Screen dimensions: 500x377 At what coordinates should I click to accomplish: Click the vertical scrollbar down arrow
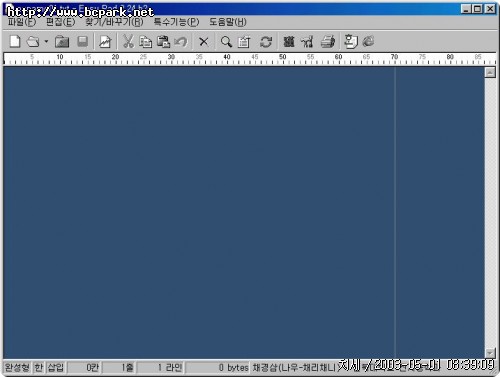[490, 353]
